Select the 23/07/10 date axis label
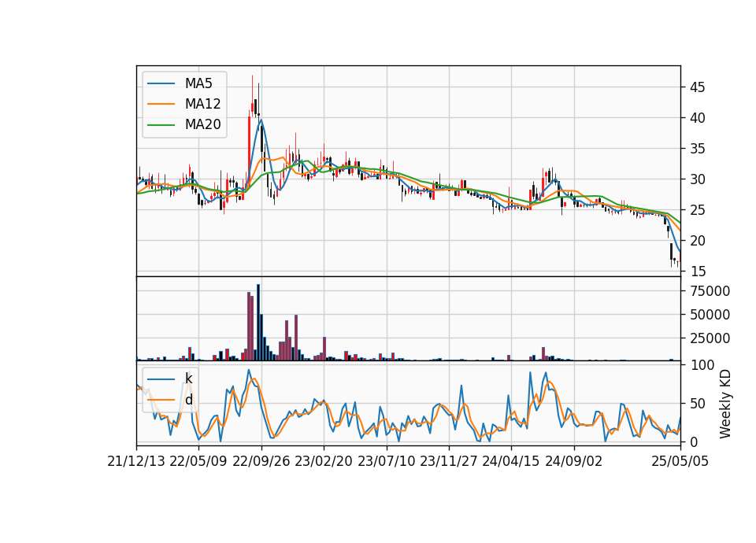This screenshot has height=543, width=756. 386,461
